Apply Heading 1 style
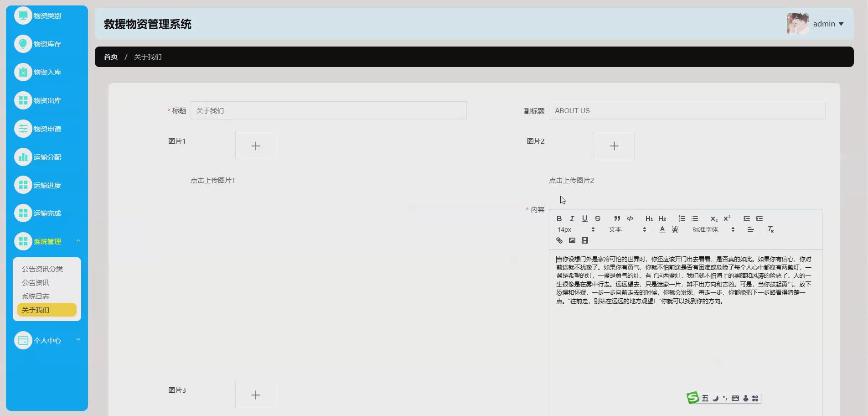Viewport: 868px width, 416px height. tap(649, 218)
